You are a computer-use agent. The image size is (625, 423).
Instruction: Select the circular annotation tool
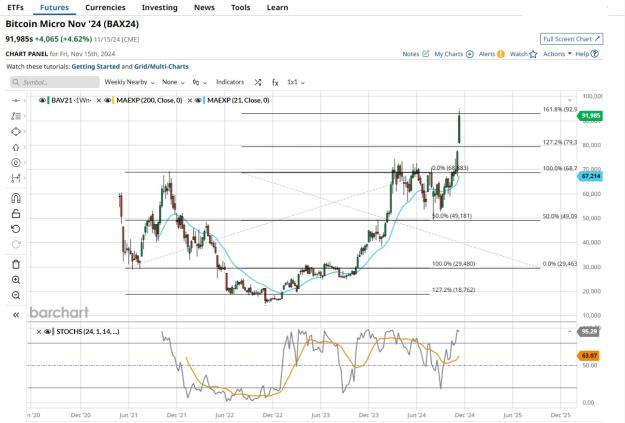pos(16,163)
